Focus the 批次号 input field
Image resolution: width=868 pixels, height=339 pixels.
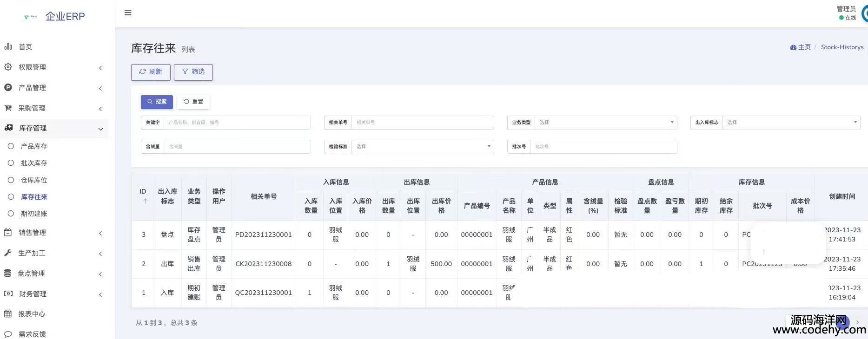603,147
